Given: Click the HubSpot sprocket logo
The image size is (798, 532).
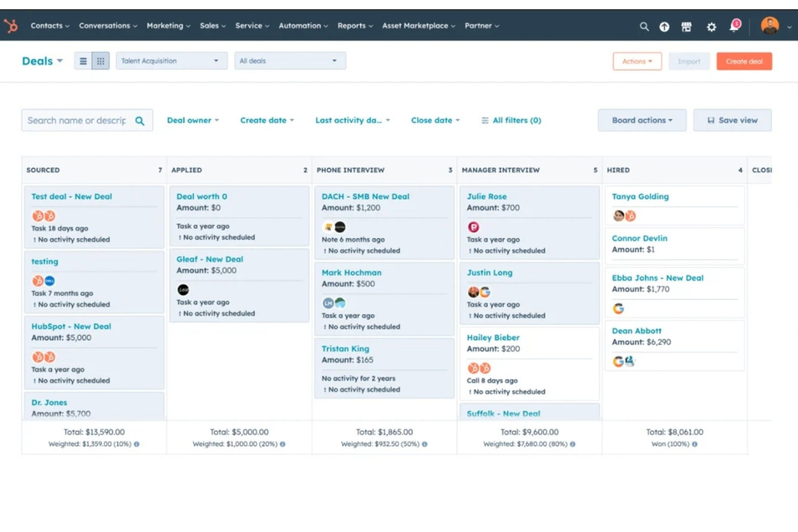Looking at the screenshot, I should pos(11,25).
